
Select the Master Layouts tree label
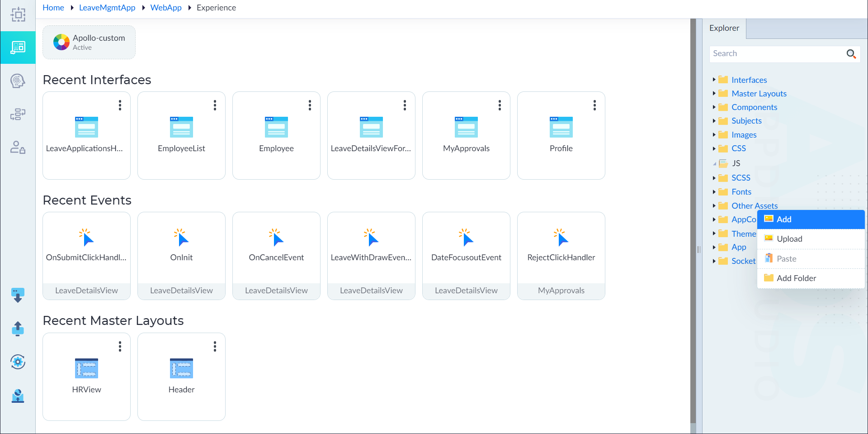click(x=759, y=94)
